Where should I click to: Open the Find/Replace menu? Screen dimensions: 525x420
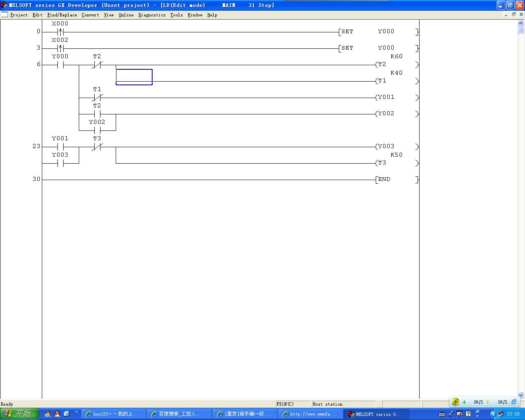62,15
